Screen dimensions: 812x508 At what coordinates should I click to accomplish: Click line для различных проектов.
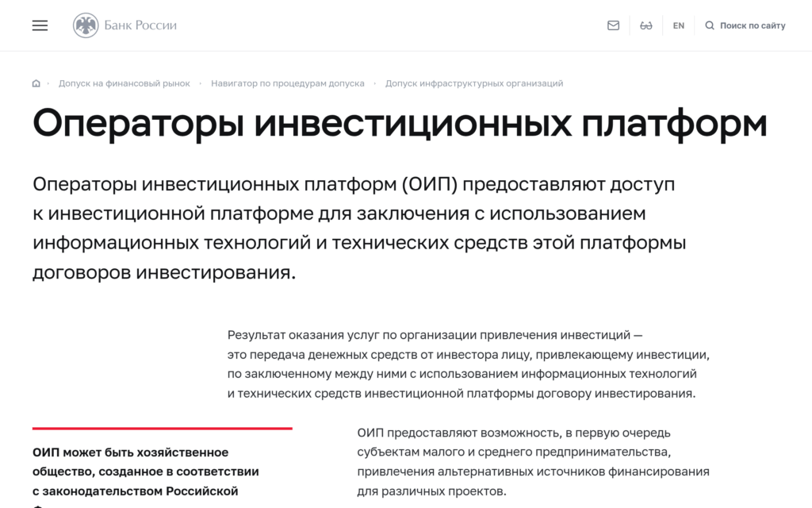point(431,491)
